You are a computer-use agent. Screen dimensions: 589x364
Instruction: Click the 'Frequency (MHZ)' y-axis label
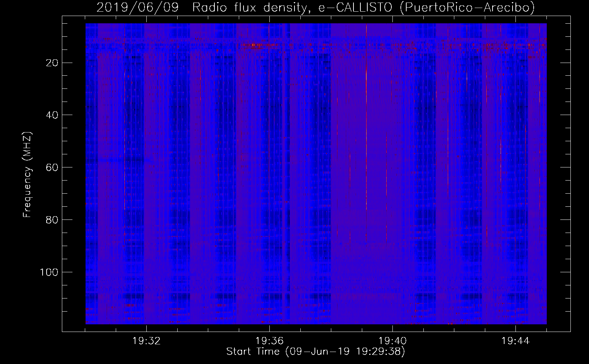[x=28, y=175]
